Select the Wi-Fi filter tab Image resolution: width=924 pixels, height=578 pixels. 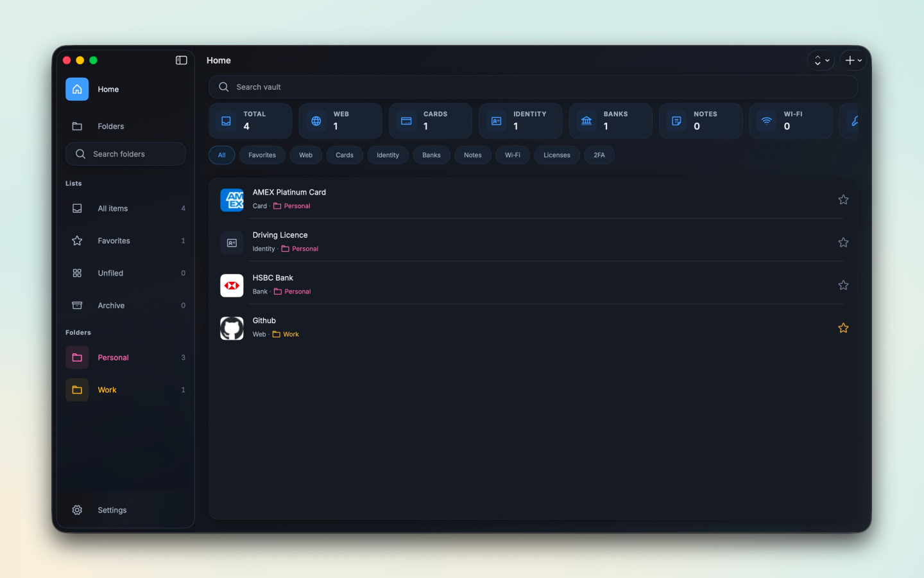(513, 155)
